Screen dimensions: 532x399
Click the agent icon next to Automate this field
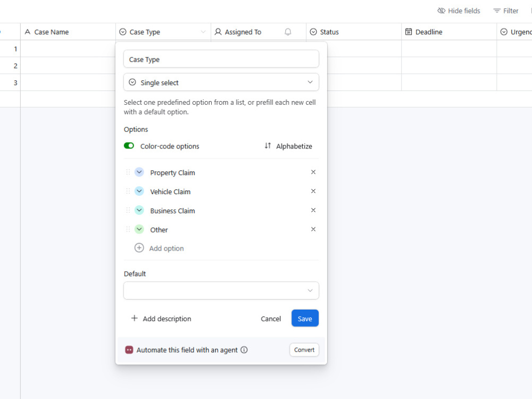(x=129, y=350)
